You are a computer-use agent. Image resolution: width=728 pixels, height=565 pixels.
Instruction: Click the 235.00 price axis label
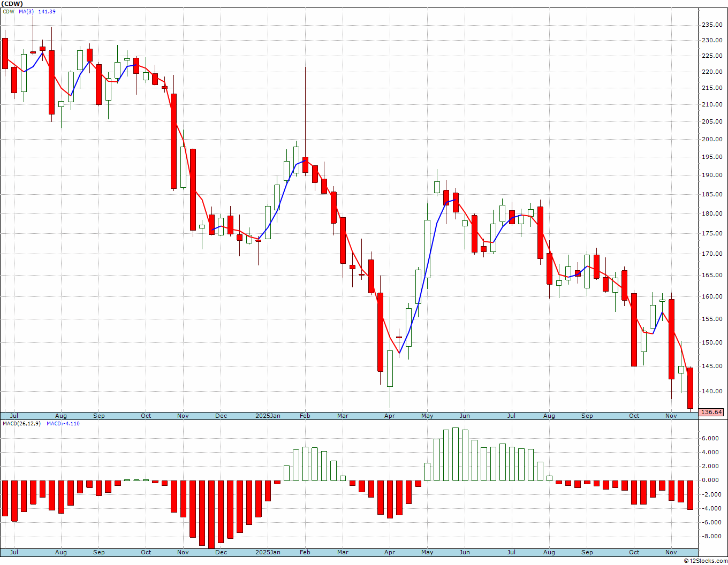click(x=712, y=25)
